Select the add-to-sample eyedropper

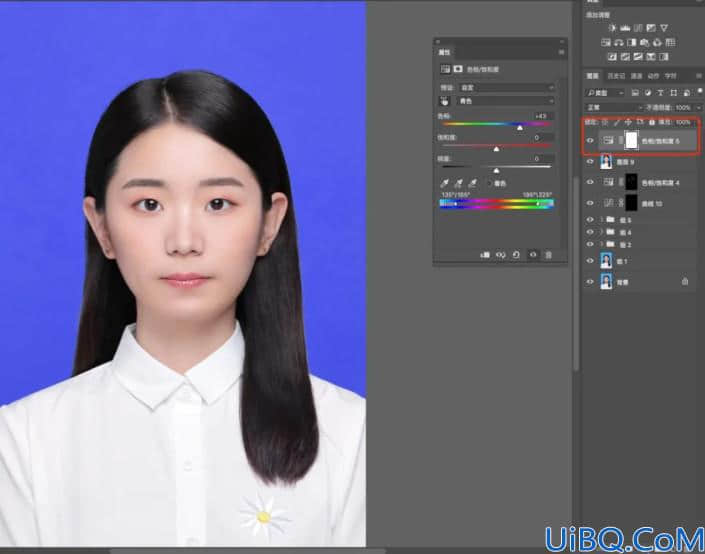pyautogui.click(x=458, y=183)
